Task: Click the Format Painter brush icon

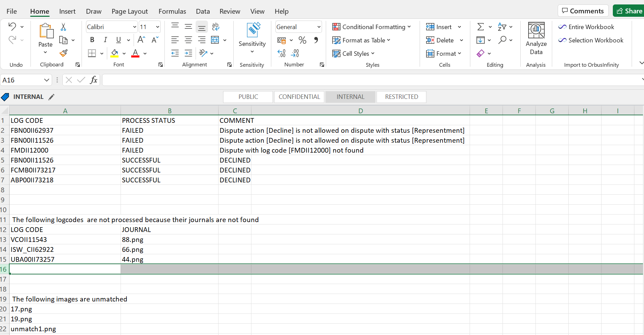Action: click(63, 53)
